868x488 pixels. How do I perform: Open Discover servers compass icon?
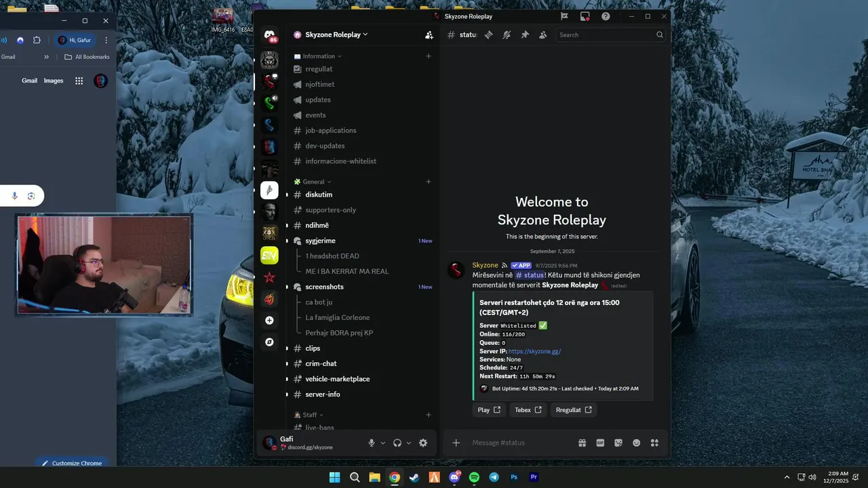click(269, 342)
